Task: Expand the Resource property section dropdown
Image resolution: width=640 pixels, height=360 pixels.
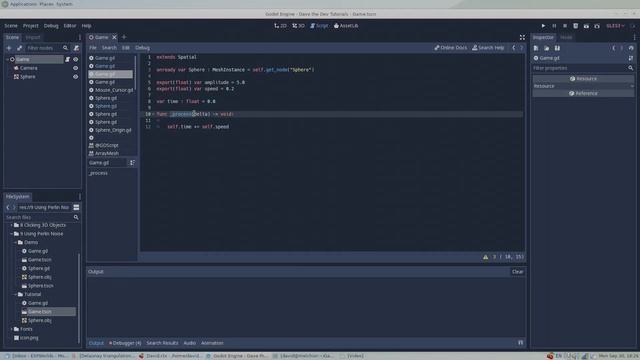Action: (632, 86)
